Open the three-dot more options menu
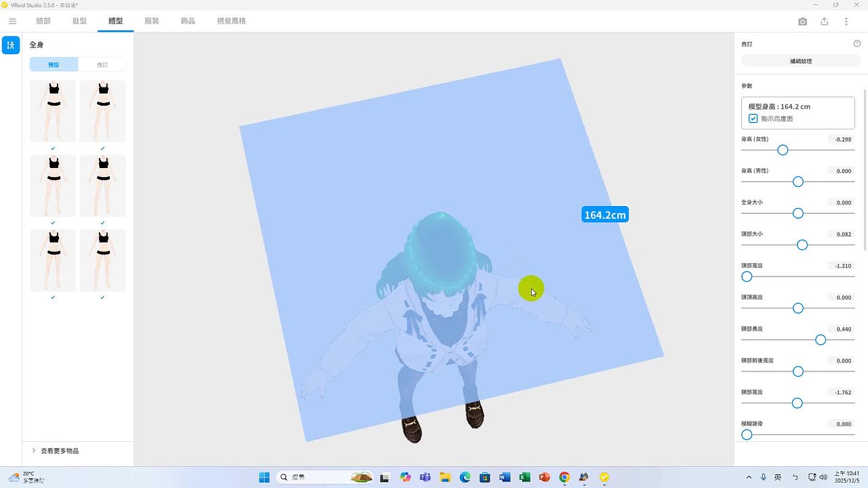The height and width of the screenshot is (488, 868). click(x=846, y=21)
